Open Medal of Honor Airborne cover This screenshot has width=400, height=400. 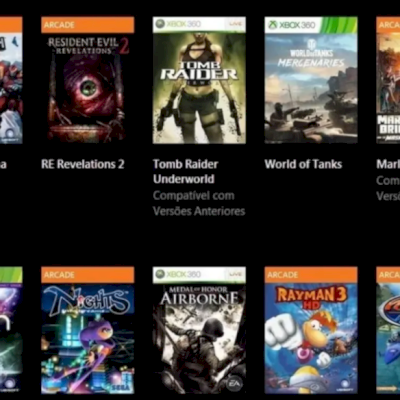pos(199,330)
